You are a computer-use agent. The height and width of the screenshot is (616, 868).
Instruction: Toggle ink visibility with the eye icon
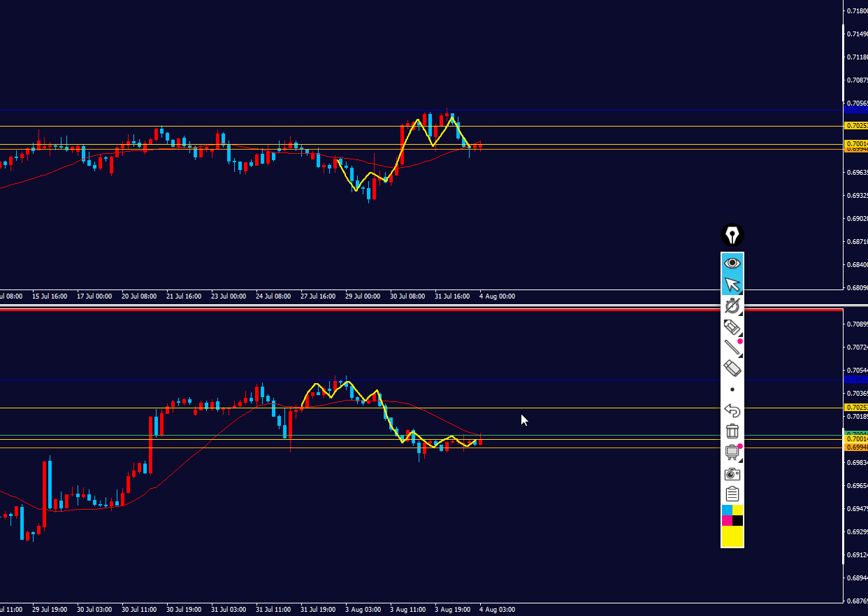[x=732, y=263]
